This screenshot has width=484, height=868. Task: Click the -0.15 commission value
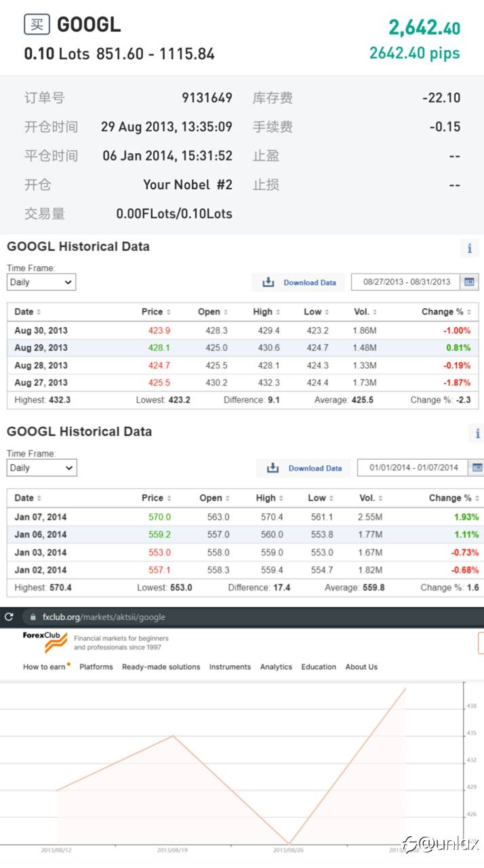click(445, 127)
